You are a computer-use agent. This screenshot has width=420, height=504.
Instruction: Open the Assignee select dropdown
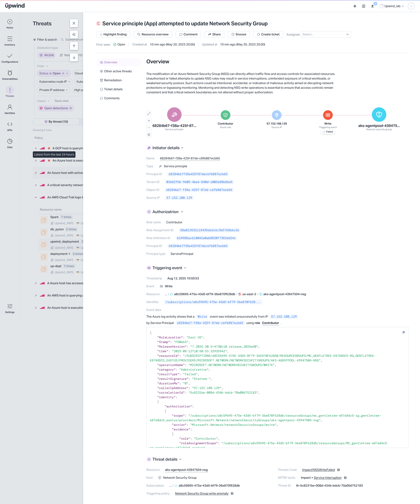[325, 34]
